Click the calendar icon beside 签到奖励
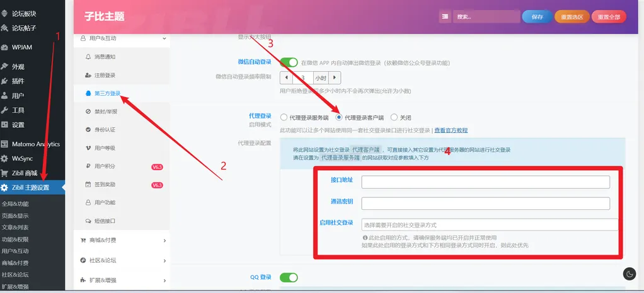The height and width of the screenshot is (293, 644). (88, 185)
